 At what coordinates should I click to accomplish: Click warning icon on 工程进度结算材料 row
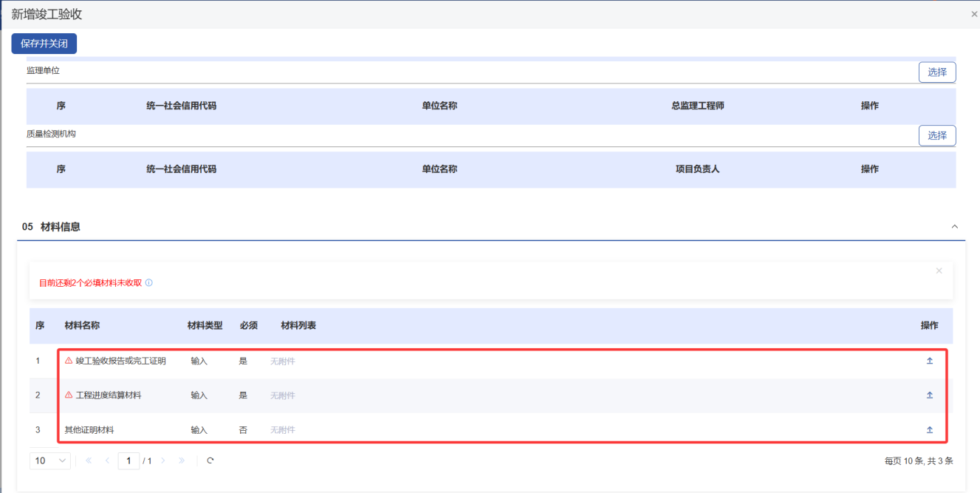coord(69,395)
